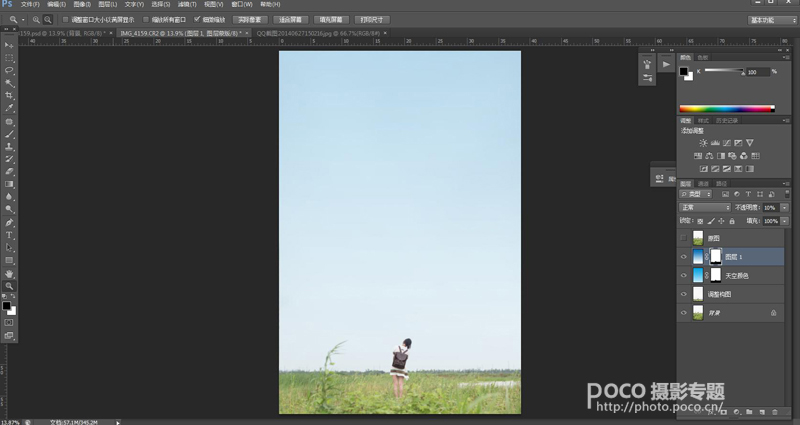Select the Zoom tool in toolbox
The image size is (800, 425).
9,286
